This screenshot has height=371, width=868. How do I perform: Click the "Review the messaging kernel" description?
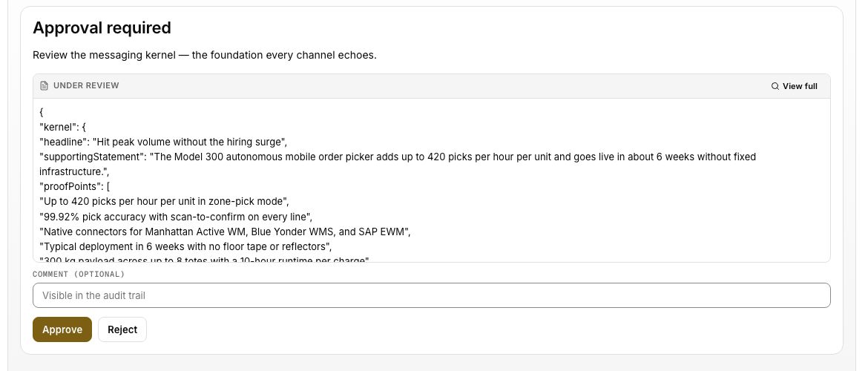pos(204,56)
